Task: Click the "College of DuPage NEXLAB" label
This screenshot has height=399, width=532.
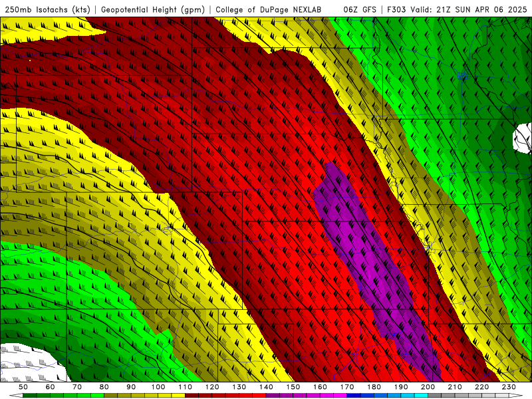Action: pos(268,10)
